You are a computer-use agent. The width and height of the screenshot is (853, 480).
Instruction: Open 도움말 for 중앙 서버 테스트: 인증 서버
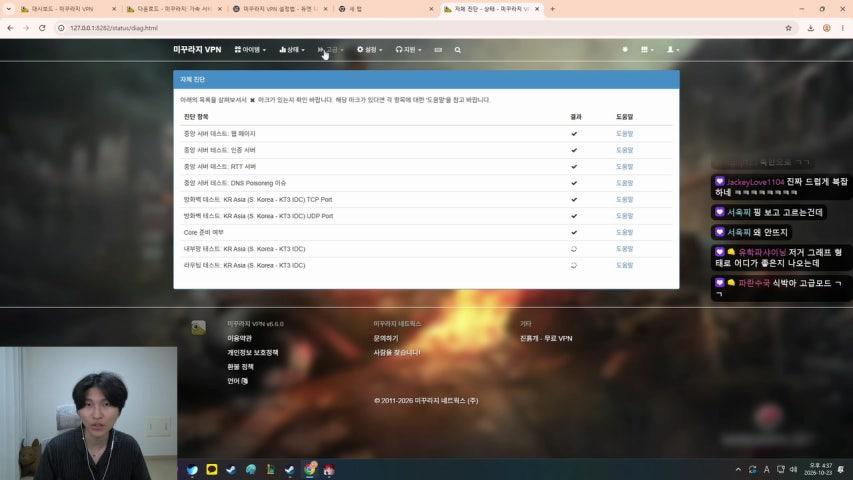tap(625, 150)
